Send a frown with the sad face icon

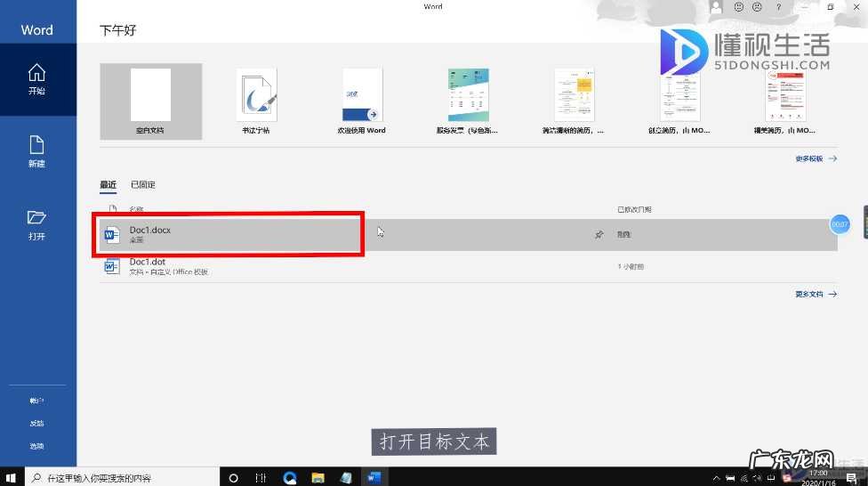[x=758, y=6]
